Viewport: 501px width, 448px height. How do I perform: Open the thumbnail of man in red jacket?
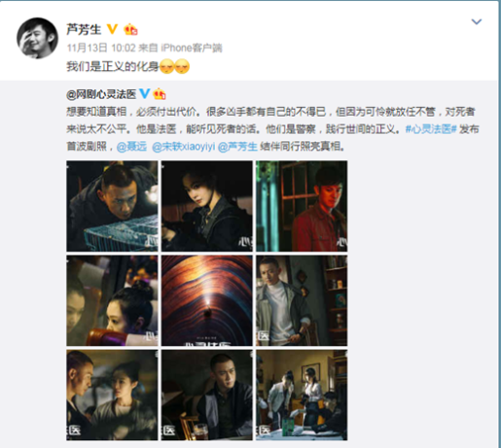point(302,206)
